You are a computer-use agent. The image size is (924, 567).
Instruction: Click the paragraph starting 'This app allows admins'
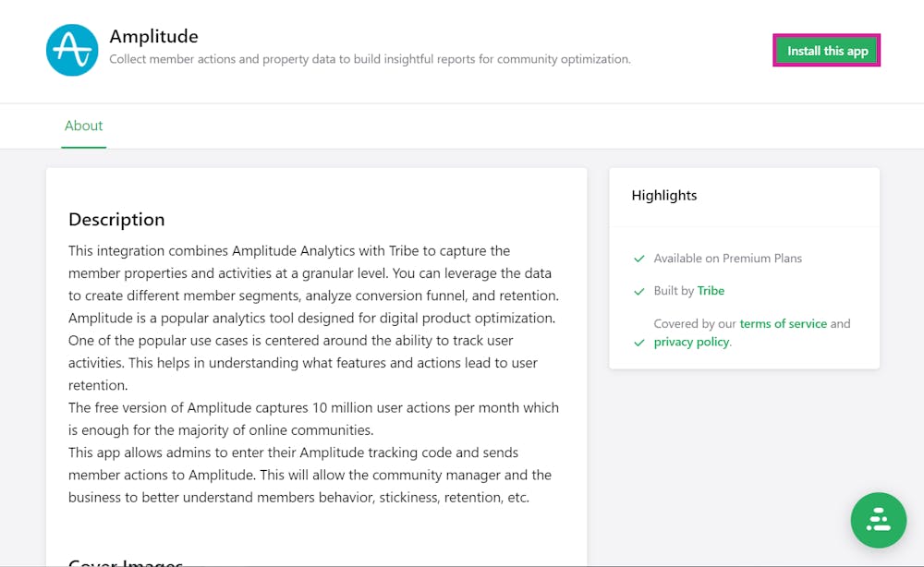[310, 475]
